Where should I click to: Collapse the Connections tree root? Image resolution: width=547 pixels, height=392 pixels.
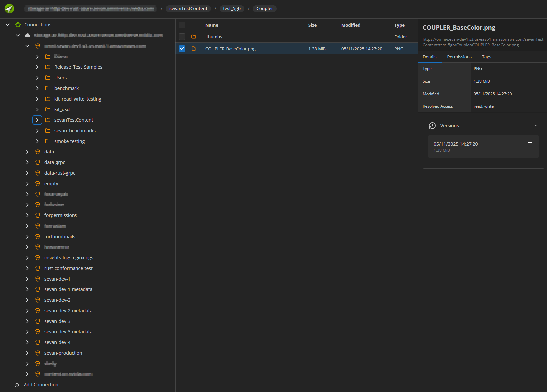[8, 25]
